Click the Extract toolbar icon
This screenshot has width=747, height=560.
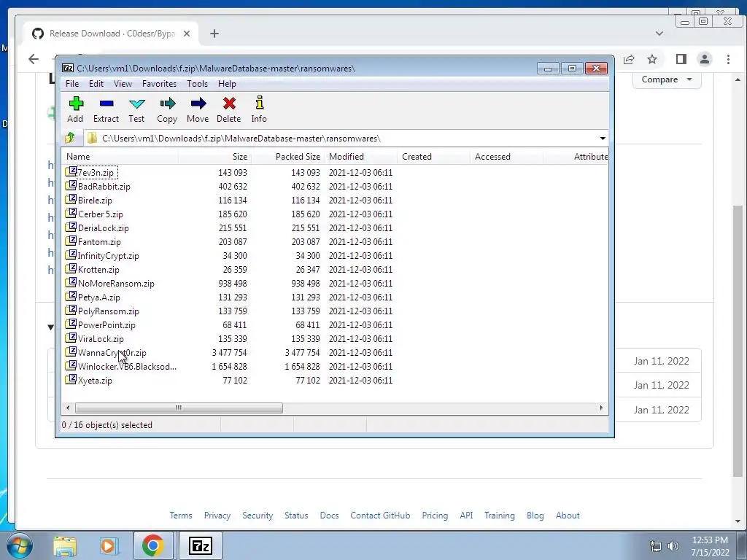point(107,104)
